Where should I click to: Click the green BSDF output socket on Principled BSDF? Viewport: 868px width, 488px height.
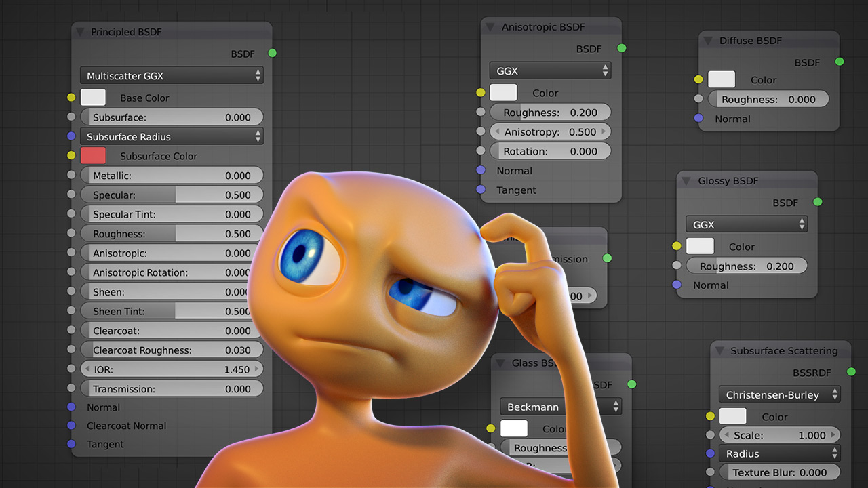(271, 54)
